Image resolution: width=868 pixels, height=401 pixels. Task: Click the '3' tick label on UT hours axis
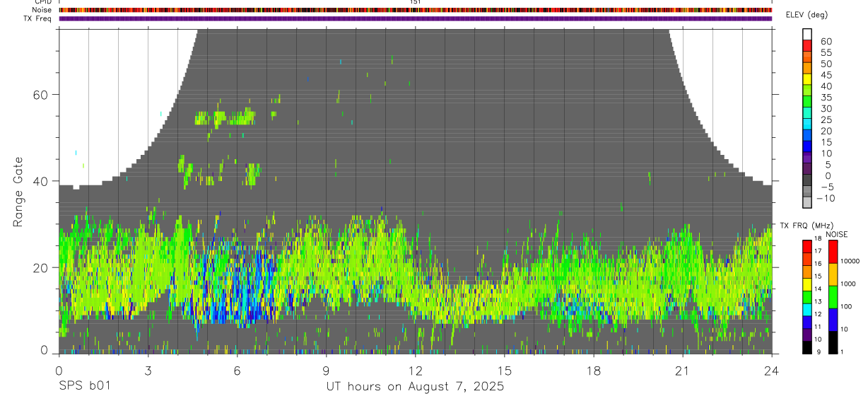tap(148, 370)
